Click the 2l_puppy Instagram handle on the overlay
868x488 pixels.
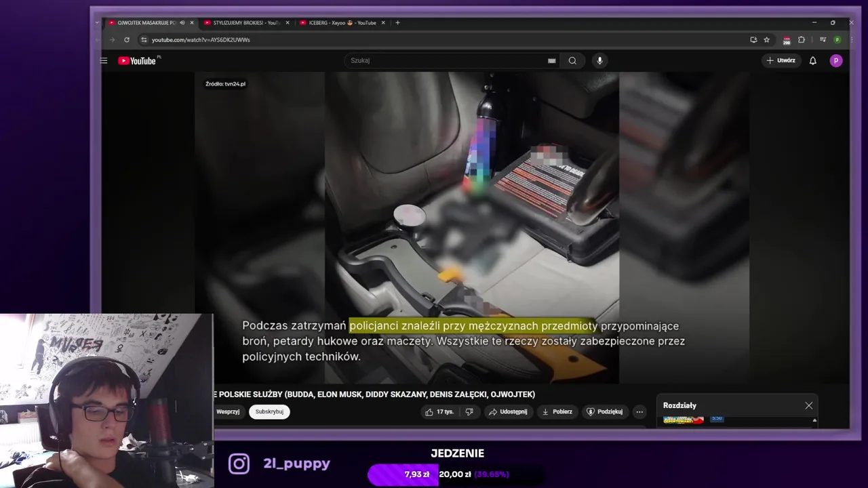(297, 464)
